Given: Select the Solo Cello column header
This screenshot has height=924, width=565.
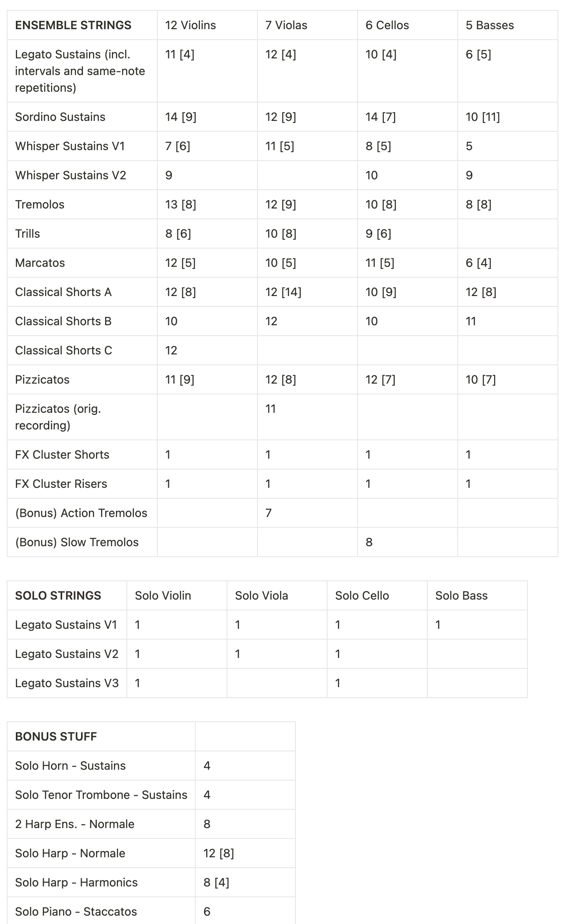Looking at the screenshot, I should click(362, 595).
